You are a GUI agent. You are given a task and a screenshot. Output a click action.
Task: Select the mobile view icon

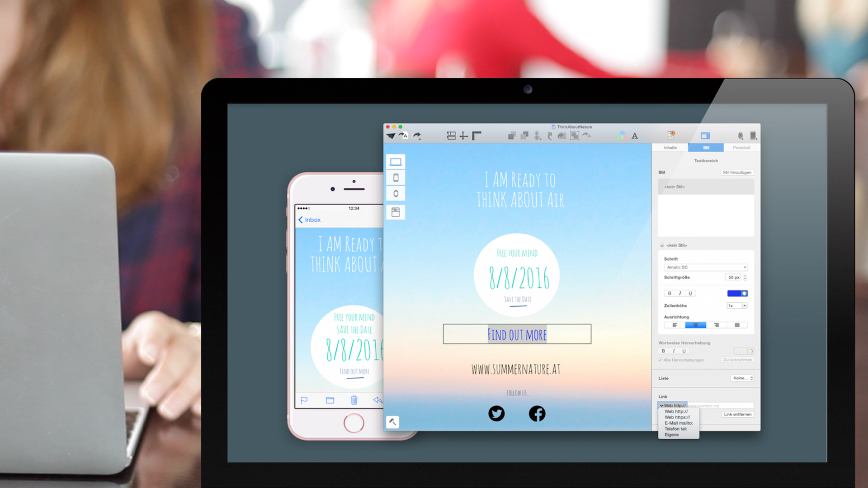pos(396,177)
